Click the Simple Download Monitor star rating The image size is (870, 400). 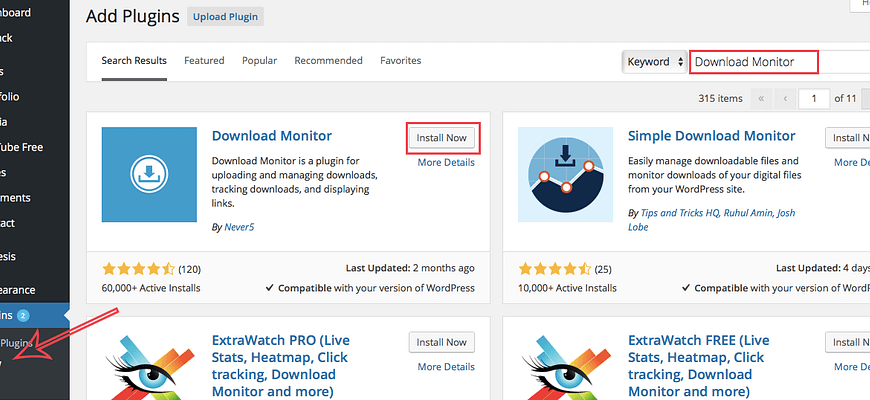pos(555,270)
